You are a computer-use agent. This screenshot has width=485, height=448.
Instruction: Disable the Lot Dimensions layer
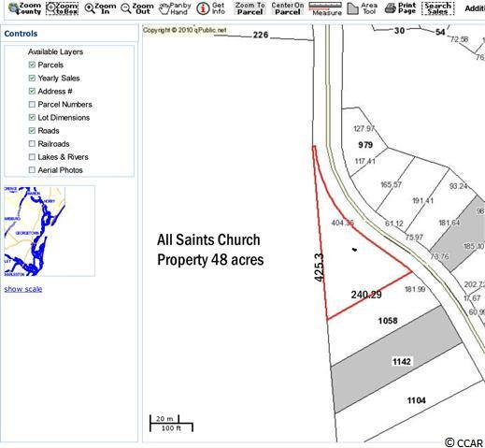click(x=32, y=117)
